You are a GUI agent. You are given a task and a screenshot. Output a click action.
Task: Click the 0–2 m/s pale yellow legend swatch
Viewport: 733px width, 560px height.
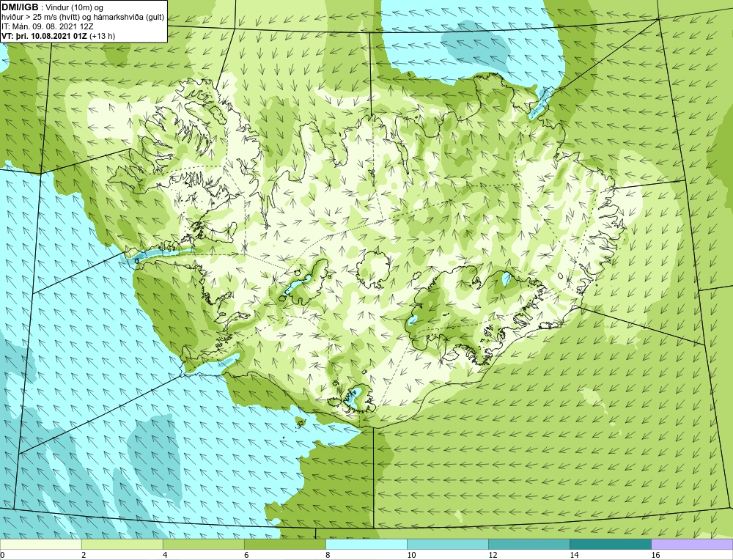41,545
